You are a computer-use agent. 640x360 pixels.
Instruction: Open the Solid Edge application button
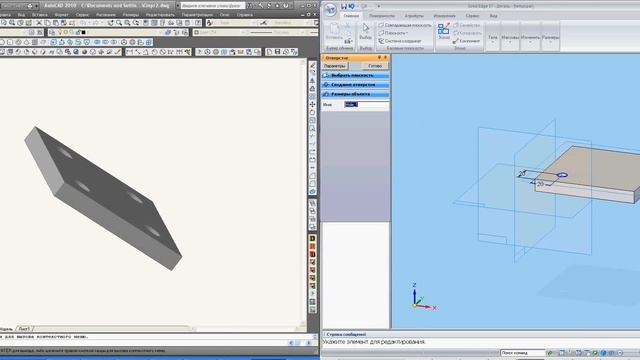[331, 9]
